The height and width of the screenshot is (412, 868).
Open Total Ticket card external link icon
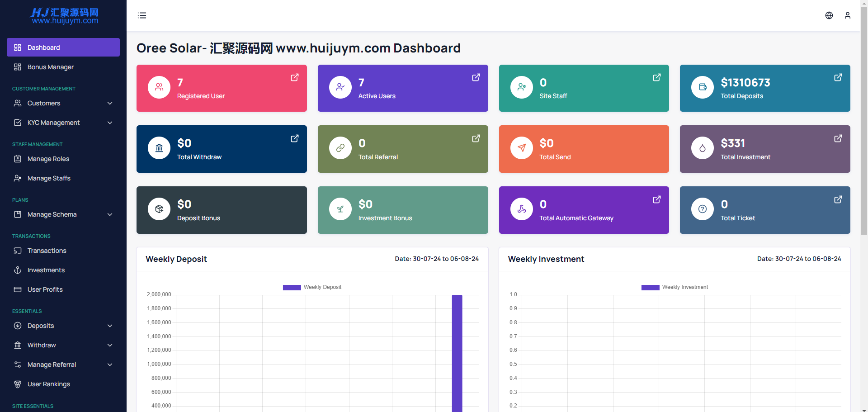[838, 199]
